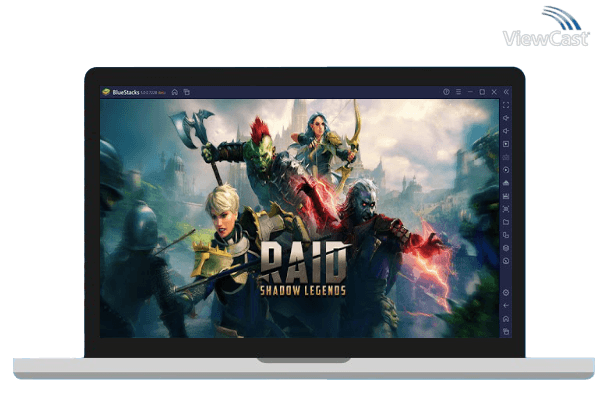Close the BlueStacks window

coord(494,92)
